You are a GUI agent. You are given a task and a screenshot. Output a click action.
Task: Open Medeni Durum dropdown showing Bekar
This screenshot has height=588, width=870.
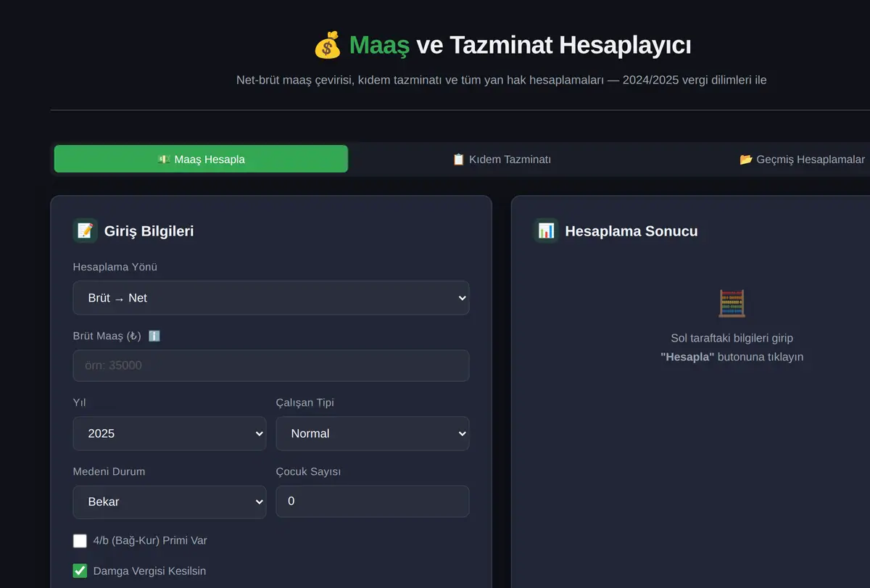pos(170,502)
